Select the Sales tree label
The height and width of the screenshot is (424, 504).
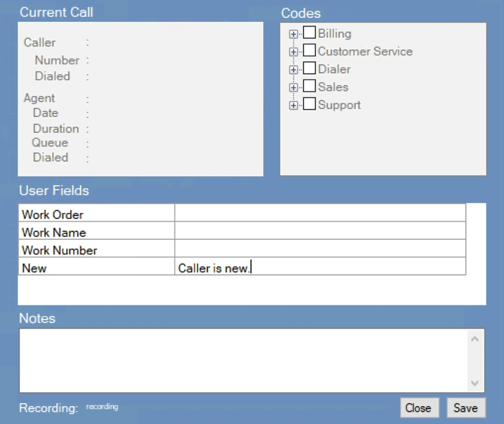(x=333, y=87)
